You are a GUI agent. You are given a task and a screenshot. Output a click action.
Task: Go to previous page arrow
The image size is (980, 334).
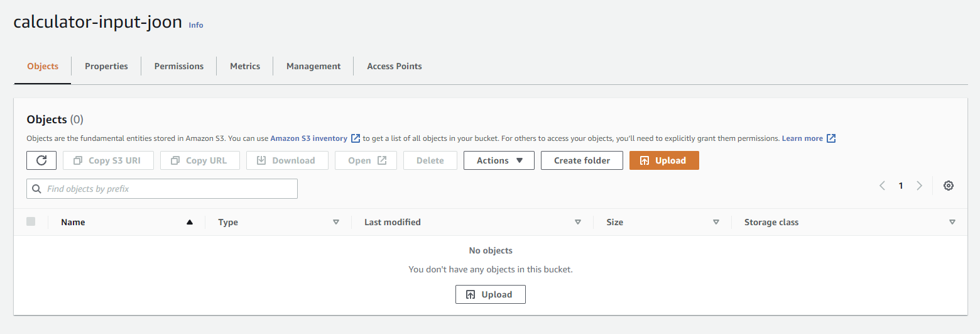[x=882, y=186]
